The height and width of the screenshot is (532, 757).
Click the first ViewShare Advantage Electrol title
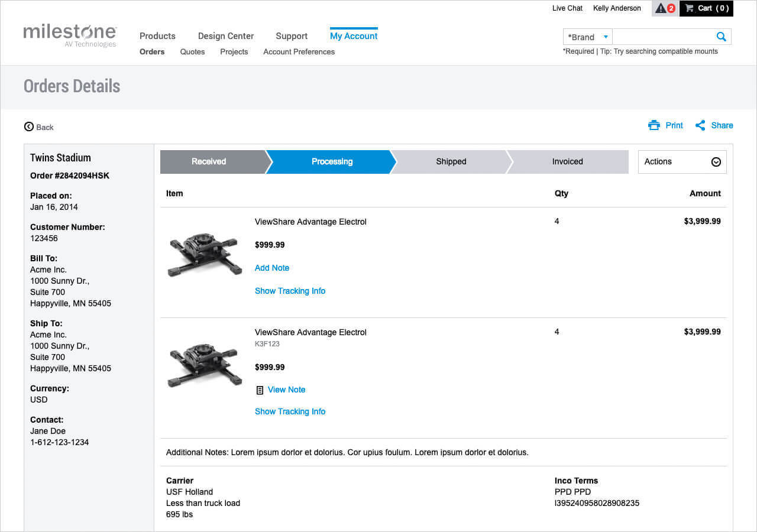(310, 222)
